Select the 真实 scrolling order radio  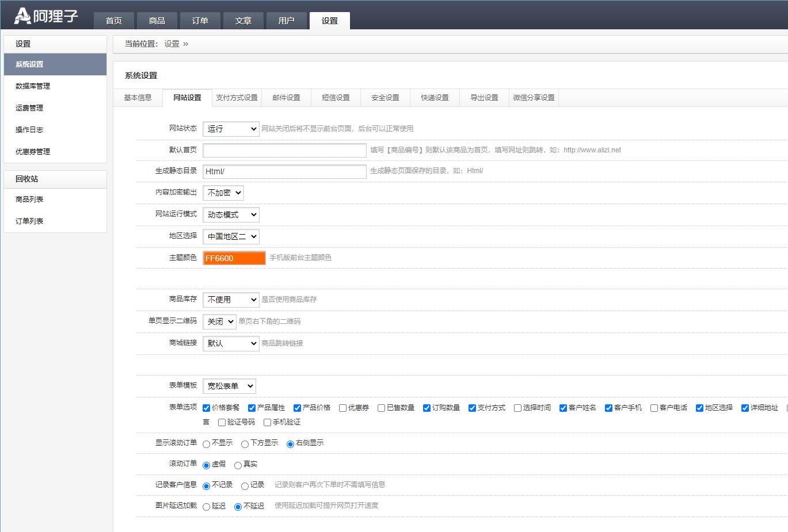pyautogui.click(x=238, y=465)
